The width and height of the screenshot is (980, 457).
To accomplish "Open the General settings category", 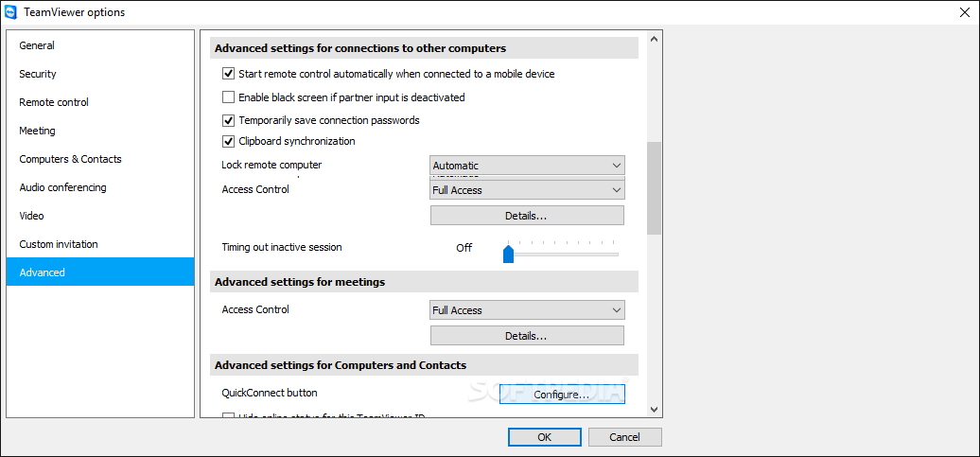I will (x=100, y=45).
